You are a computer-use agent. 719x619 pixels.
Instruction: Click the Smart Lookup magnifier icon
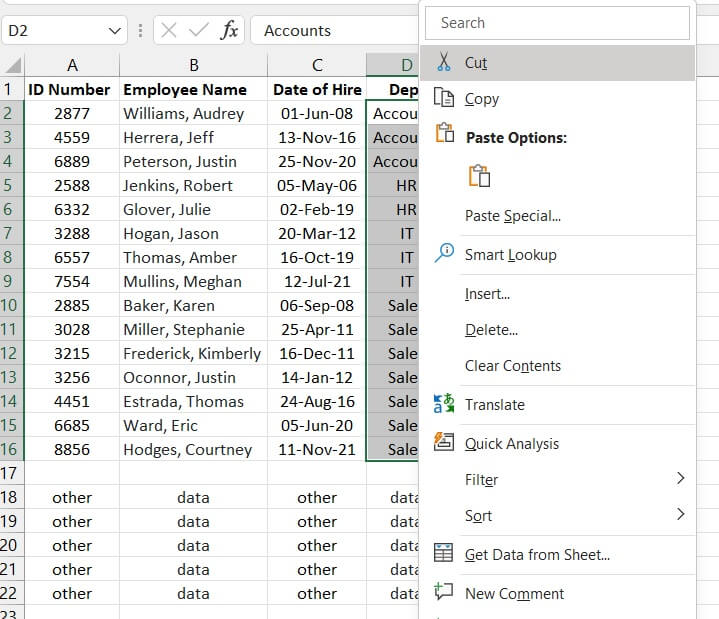444,254
